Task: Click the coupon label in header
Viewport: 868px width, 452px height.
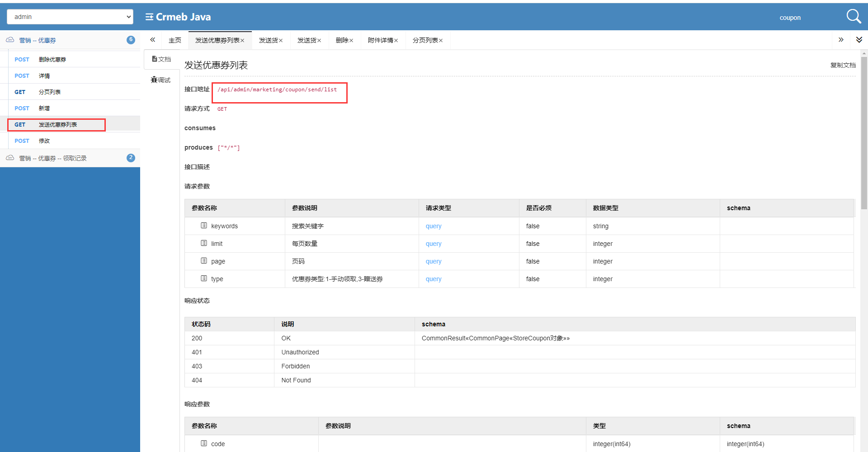Action: [790, 18]
